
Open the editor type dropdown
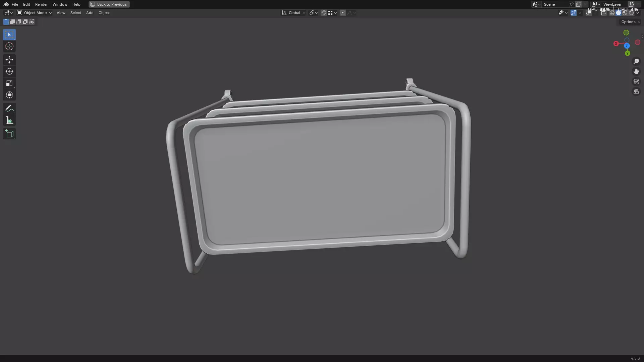click(8, 13)
